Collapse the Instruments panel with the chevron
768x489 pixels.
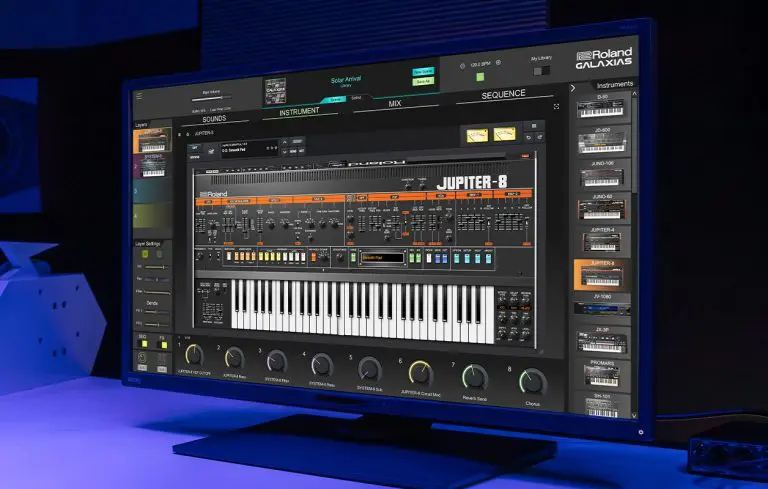tap(573, 88)
